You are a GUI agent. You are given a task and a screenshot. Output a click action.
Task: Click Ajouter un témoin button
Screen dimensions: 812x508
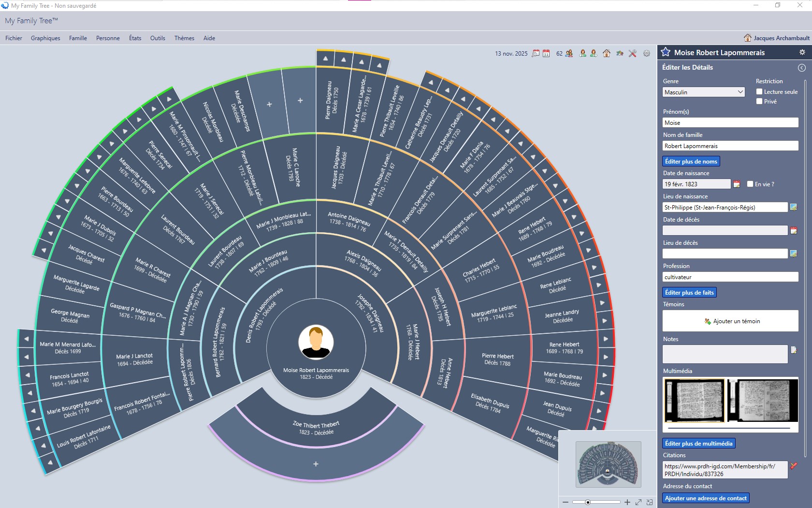click(730, 321)
